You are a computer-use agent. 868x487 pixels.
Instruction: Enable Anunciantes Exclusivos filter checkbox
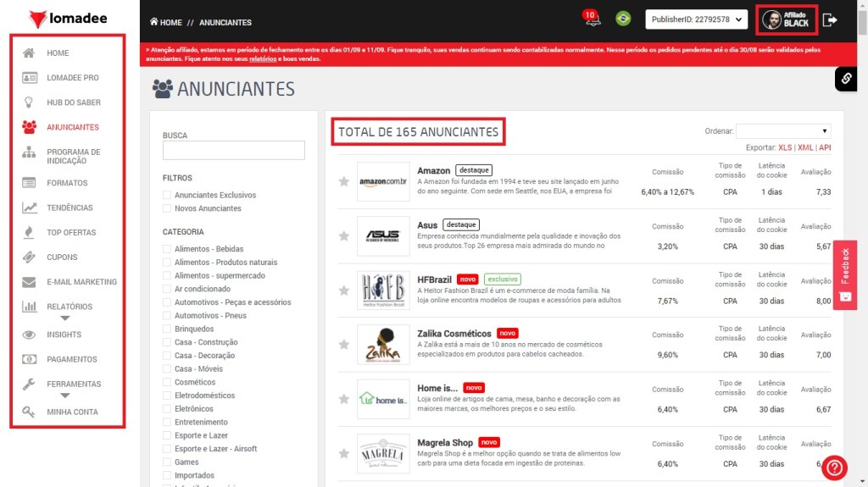(167, 195)
